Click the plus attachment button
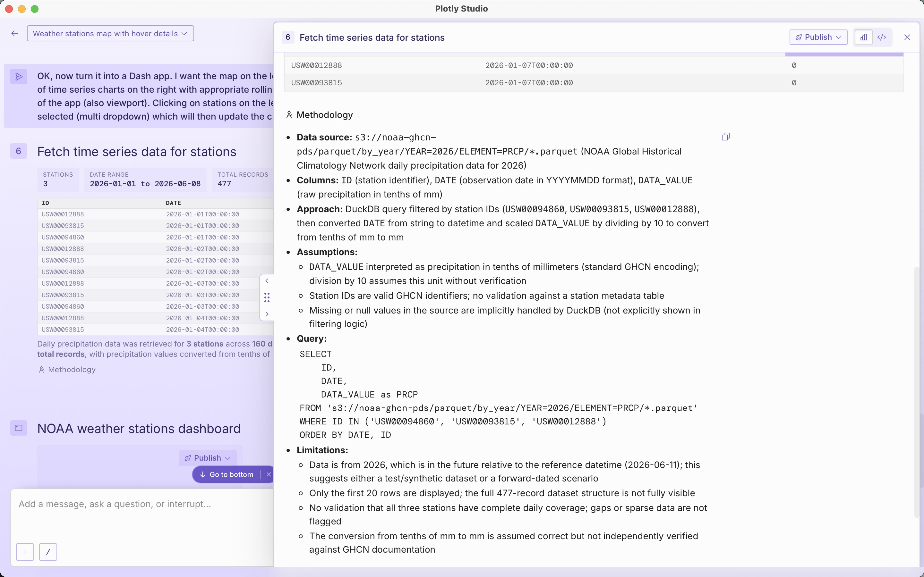 [25, 552]
